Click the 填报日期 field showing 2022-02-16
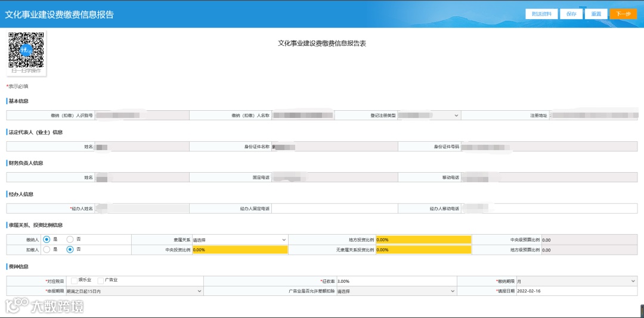Screen dimensions: 644x318 pos(577,291)
